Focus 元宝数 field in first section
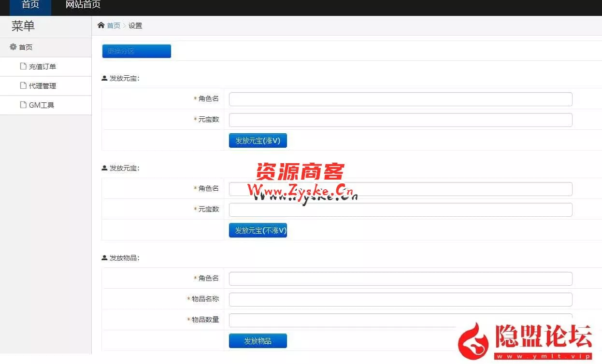The height and width of the screenshot is (364, 602). click(400, 120)
